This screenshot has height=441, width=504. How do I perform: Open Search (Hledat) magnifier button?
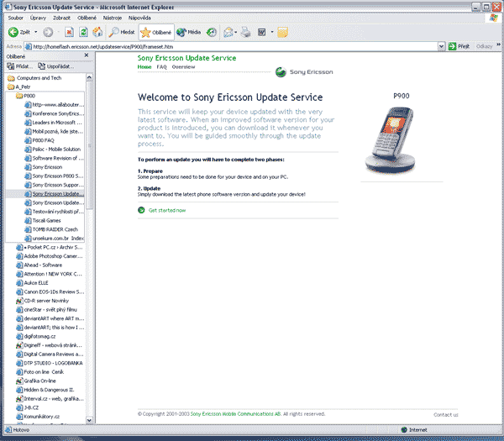[122, 32]
